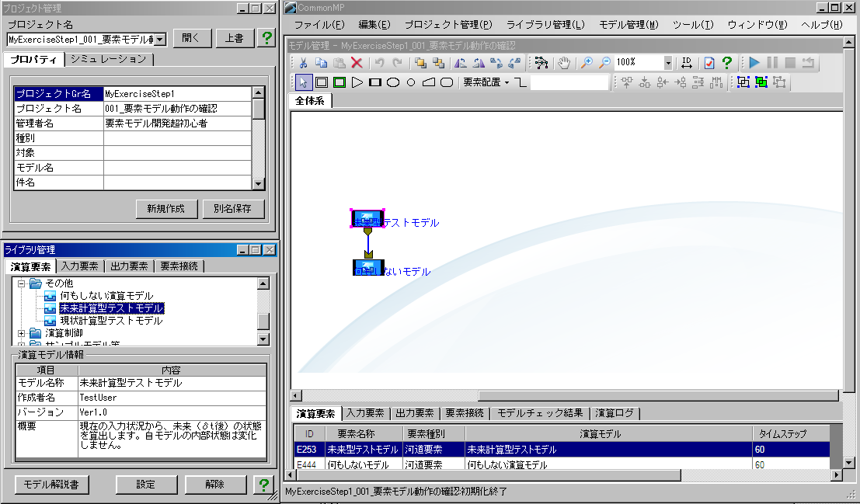Screen dimensions: 860x504
Task: Expand the 演算制御 folder in the tree
Action: click(22, 333)
